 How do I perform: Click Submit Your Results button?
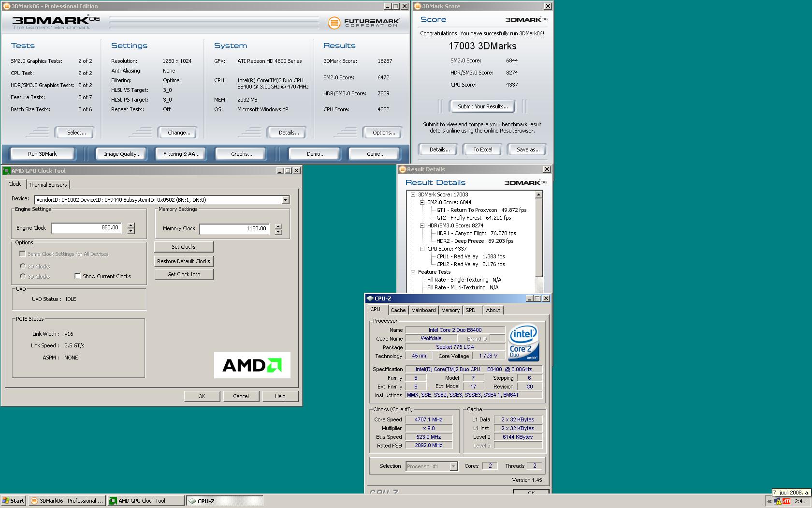[x=482, y=106]
